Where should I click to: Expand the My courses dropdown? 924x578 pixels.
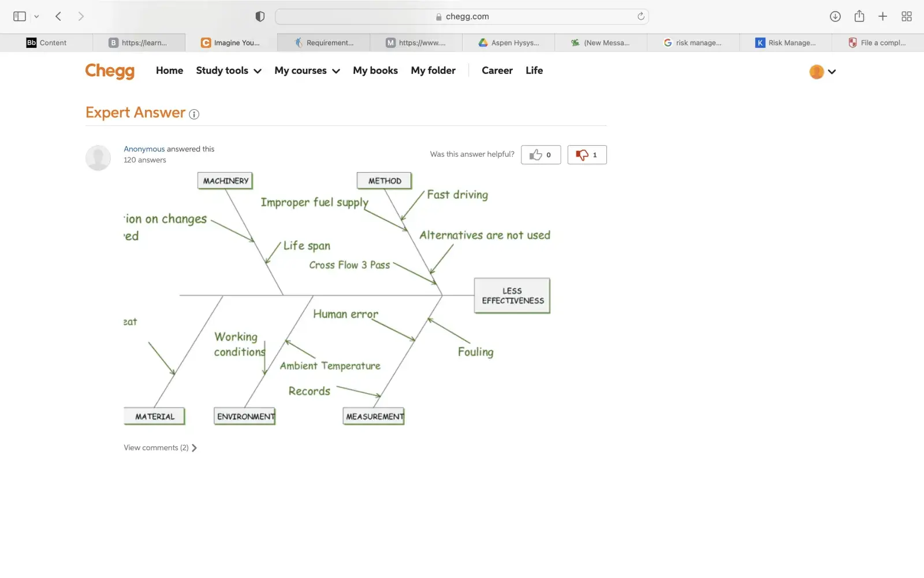click(307, 71)
